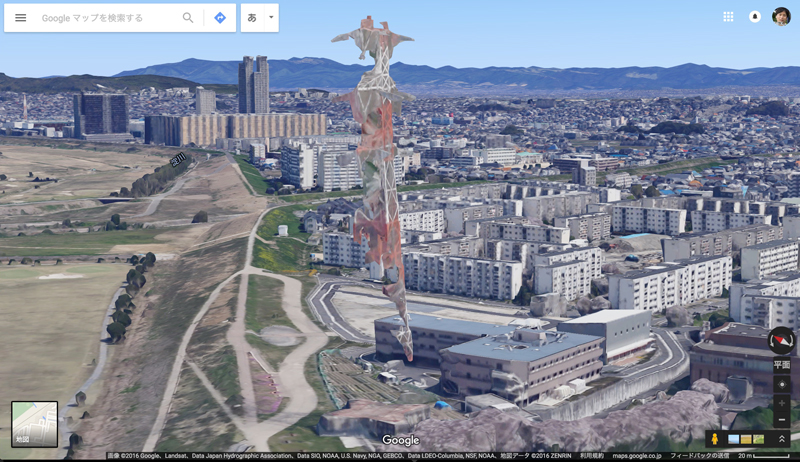Show my current location
800x462 pixels.
(782, 385)
